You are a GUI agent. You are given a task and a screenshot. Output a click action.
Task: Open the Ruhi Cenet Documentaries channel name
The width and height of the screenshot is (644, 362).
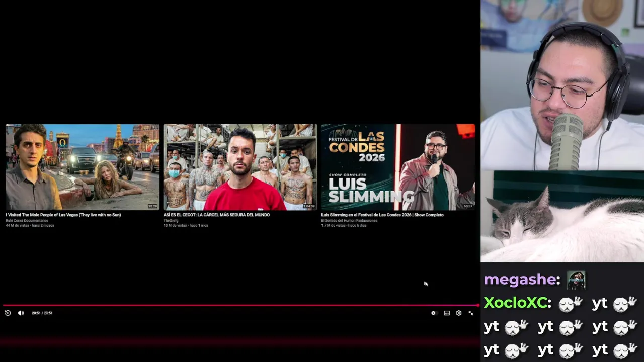coord(27,220)
